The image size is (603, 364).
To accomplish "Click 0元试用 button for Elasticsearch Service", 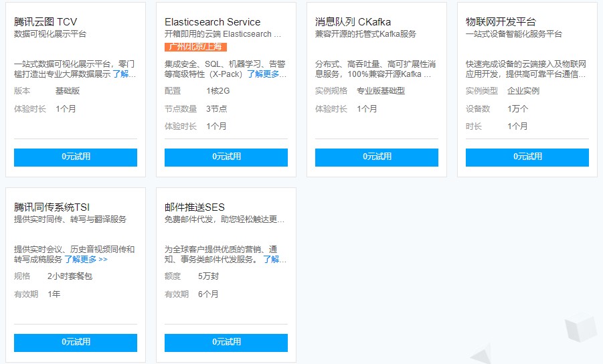I will point(226,157).
